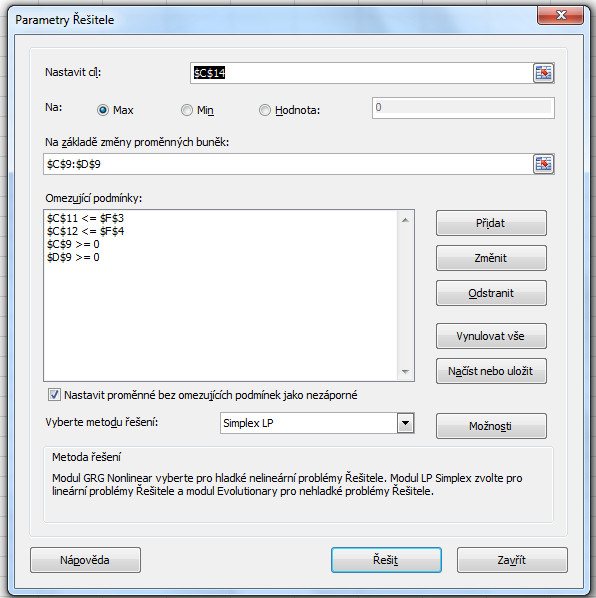Click the Odstranit button
This screenshot has height=598, width=596.
click(491, 293)
